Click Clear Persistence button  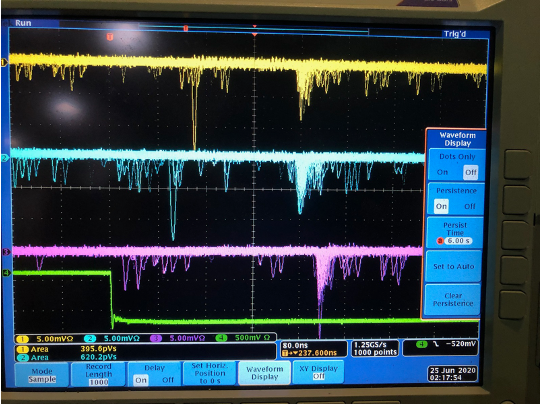pos(453,300)
